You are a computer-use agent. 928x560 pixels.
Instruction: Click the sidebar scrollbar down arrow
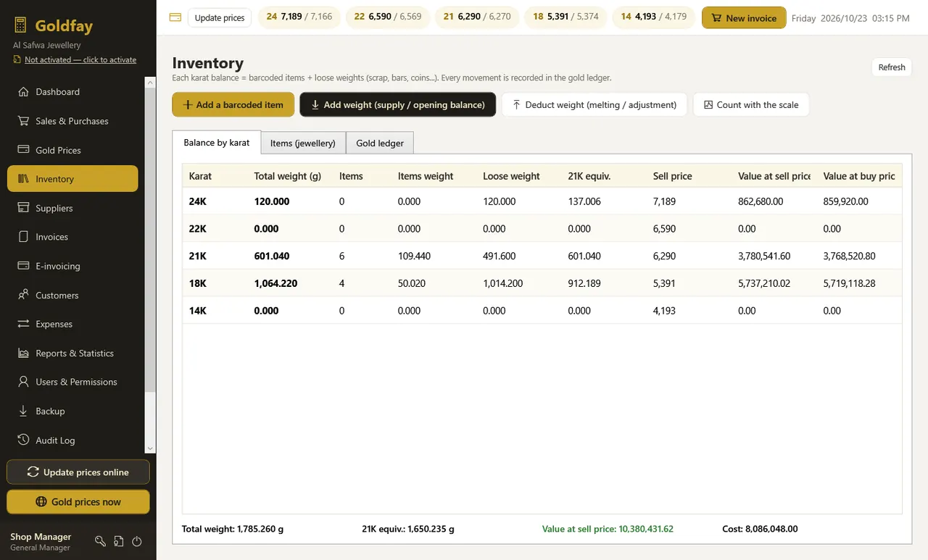pos(151,448)
